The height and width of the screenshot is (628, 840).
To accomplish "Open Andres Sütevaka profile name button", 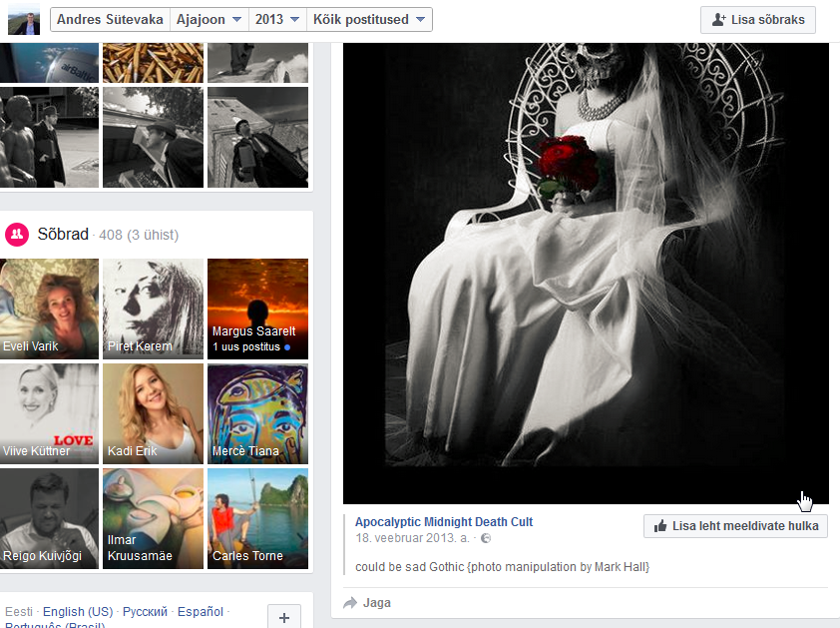I will 110,20.
